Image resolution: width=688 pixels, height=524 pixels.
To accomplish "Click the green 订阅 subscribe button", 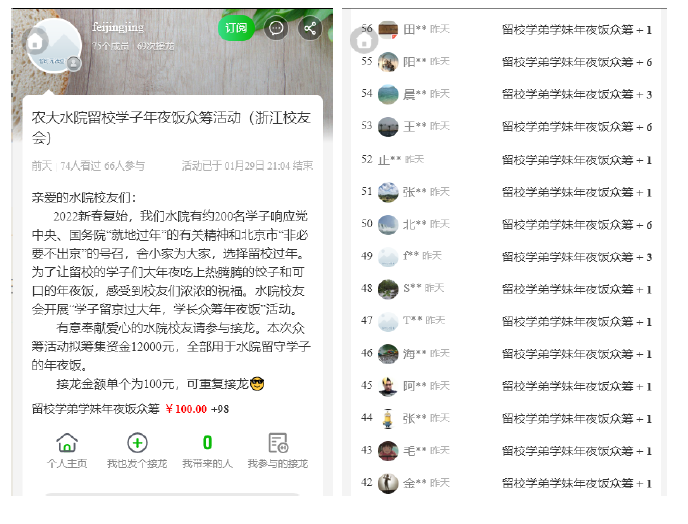I will pos(236,28).
